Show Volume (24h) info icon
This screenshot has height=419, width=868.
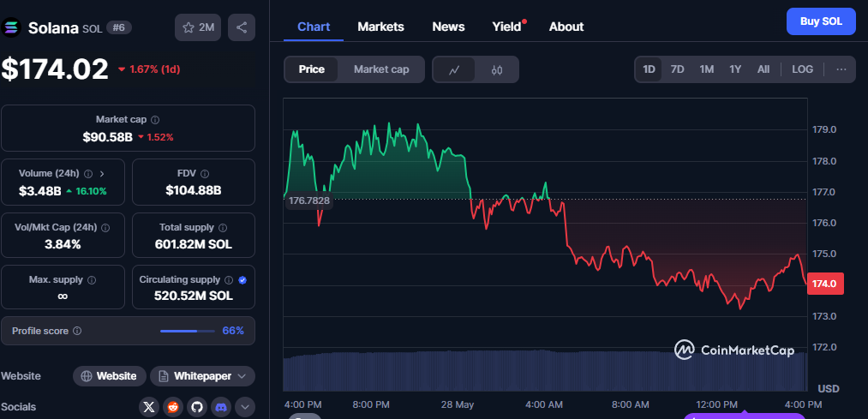tap(88, 174)
